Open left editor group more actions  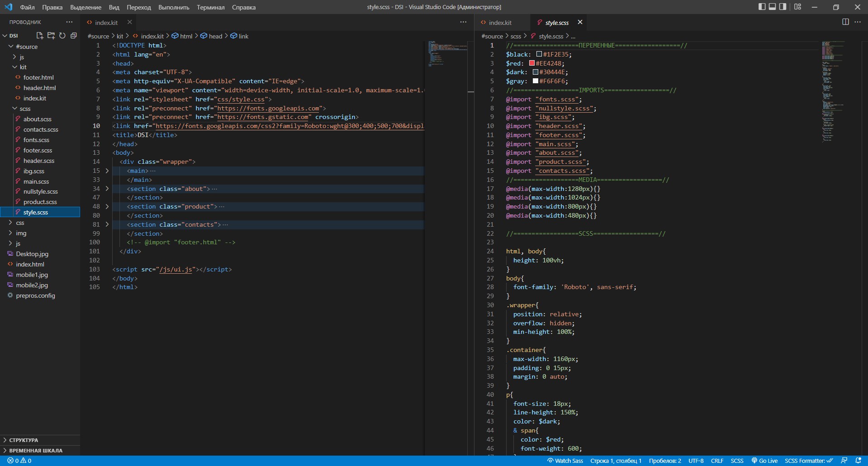pyautogui.click(x=463, y=22)
